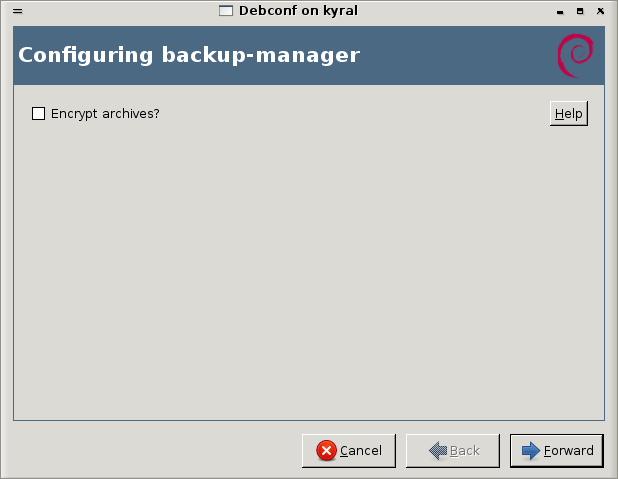
Task: Enable the Encrypt archives checkbox
Action: coord(39,114)
